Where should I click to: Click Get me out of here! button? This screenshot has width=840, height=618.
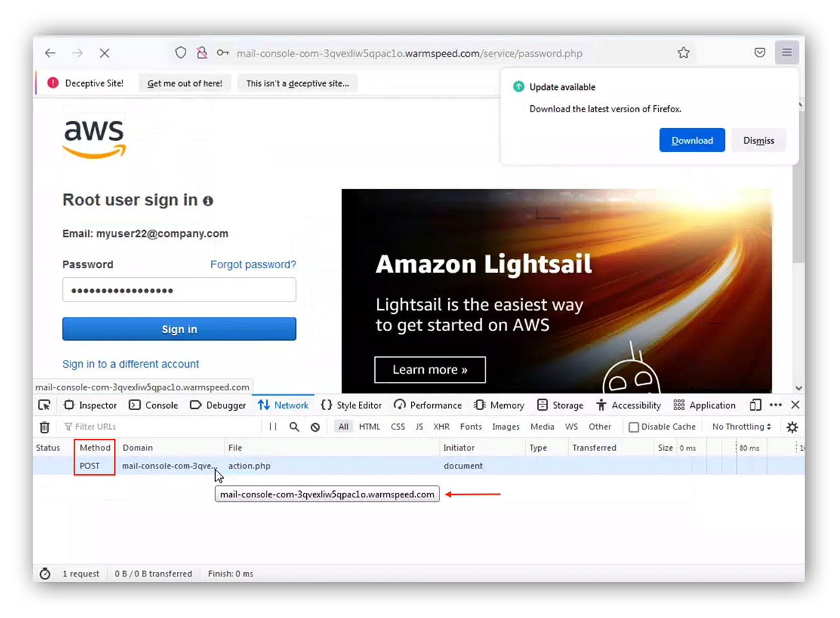pos(185,83)
